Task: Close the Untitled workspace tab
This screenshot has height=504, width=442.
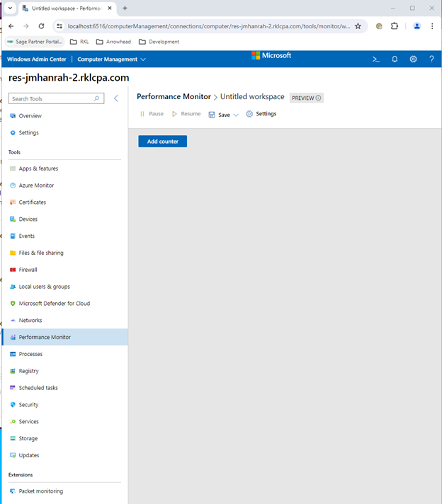Action: click(110, 8)
